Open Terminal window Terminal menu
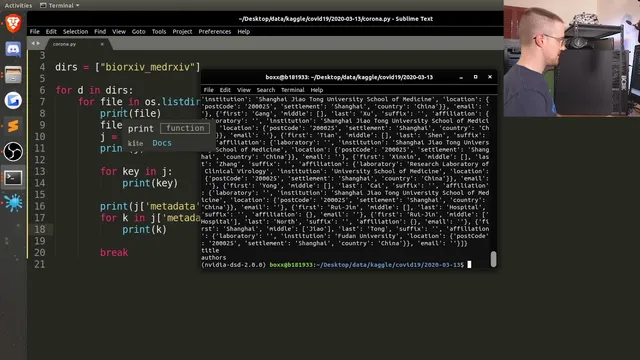Image resolution: width=640 pixels, height=360 pixels. pyautogui.click(x=293, y=90)
